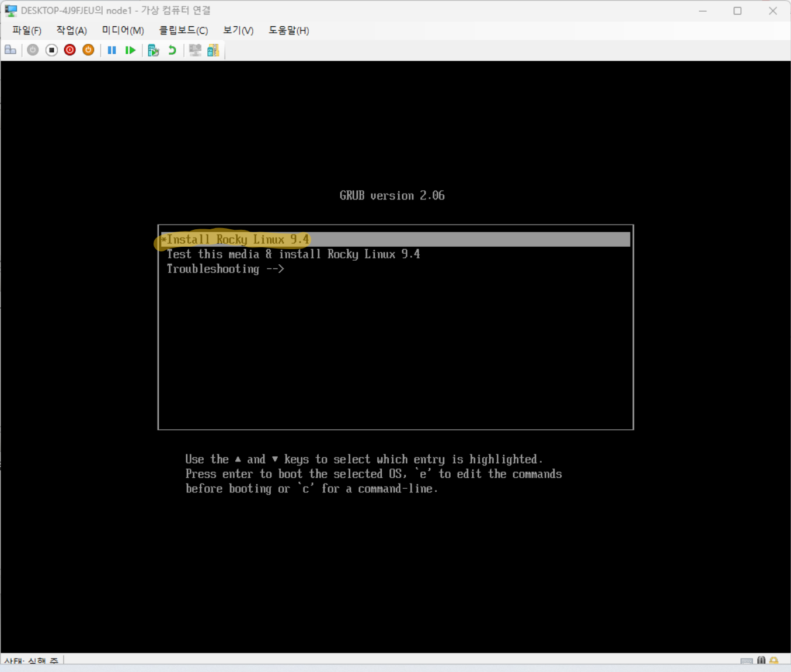Select the 'Install Rocky Linux 9.4' GRUB entry
The width and height of the screenshot is (791, 672).
[x=395, y=240]
